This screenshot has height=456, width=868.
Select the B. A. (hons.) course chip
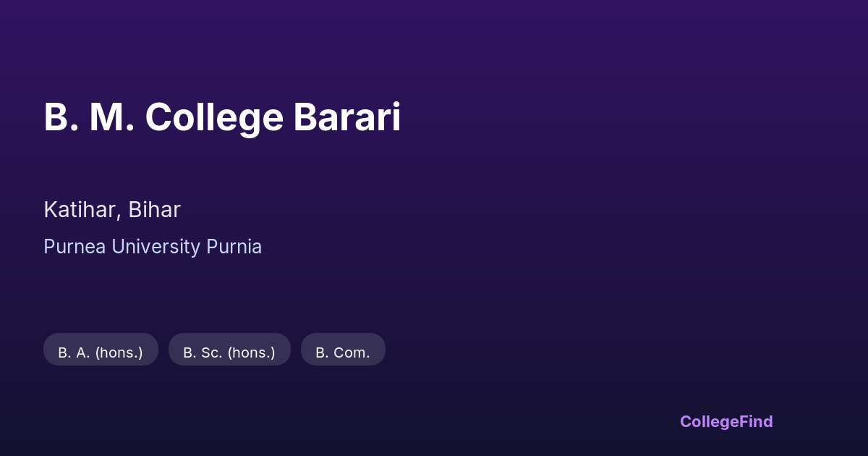click(101, 352)
